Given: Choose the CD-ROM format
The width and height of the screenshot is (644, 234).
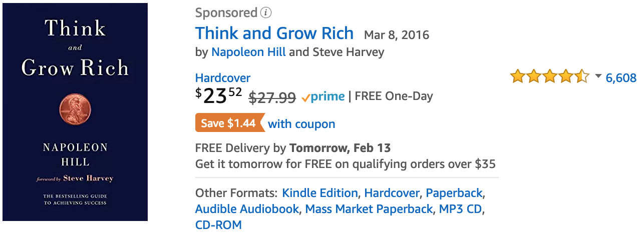Looking at the screenshot, I should [218, 225].
